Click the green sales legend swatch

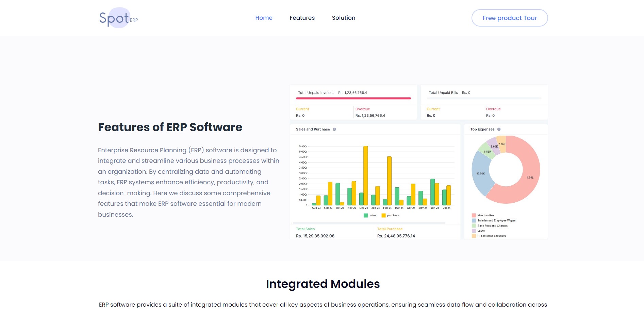pyautogui.click(x=366, y=215)
